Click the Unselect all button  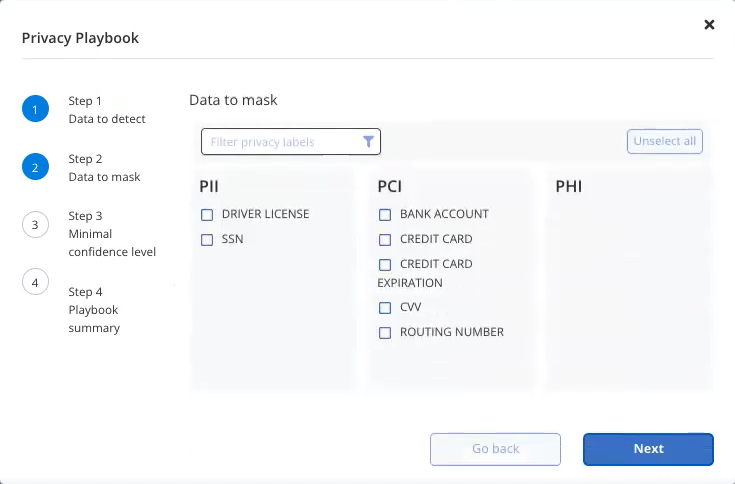point(665,141)
